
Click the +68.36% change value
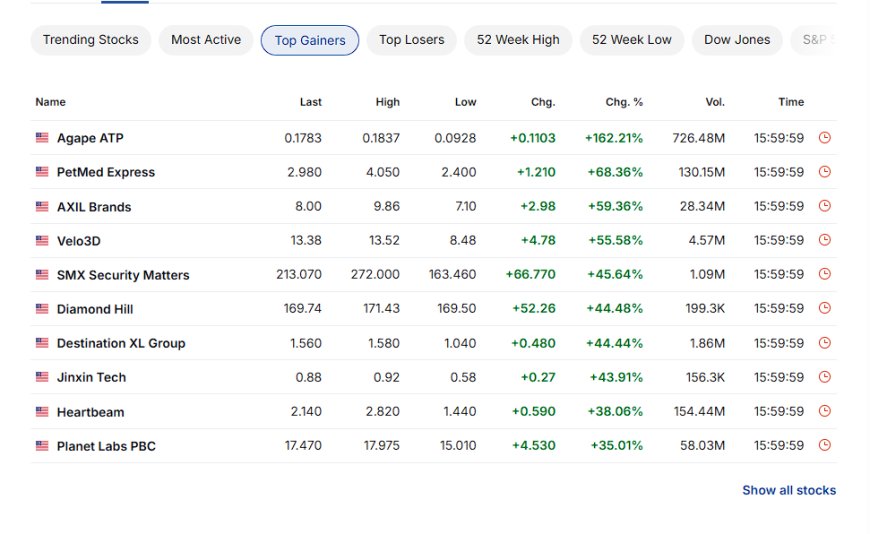pos(615,172)
